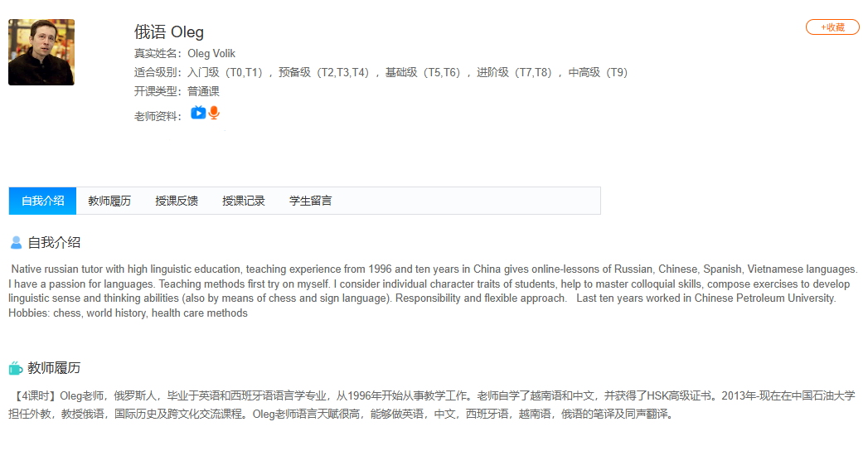Add teacher to favorites with +收藏
The width and height of the screenshot is (868, 451).
[832, 27]
